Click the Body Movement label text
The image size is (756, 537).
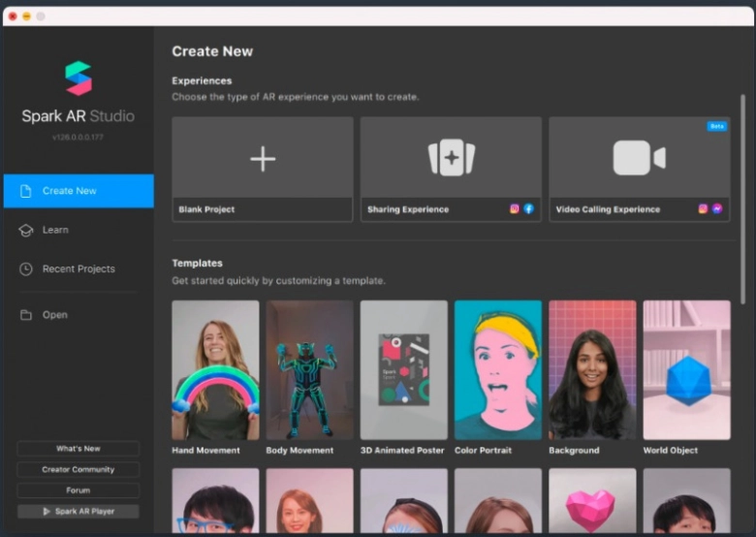point(299,451)
